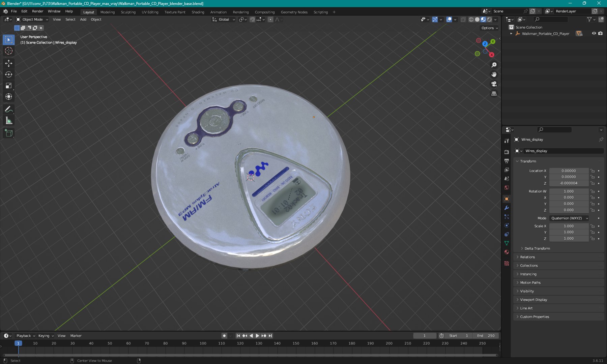Lock Location X value
Image resolution: width=607 pixels, height=364 pixels.
pos(592,171)
